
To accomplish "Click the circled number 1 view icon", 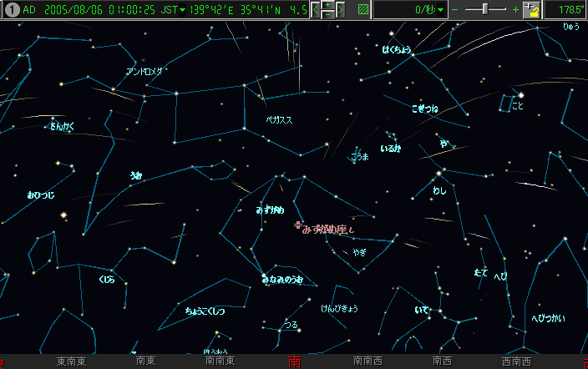I will [10, 10].
